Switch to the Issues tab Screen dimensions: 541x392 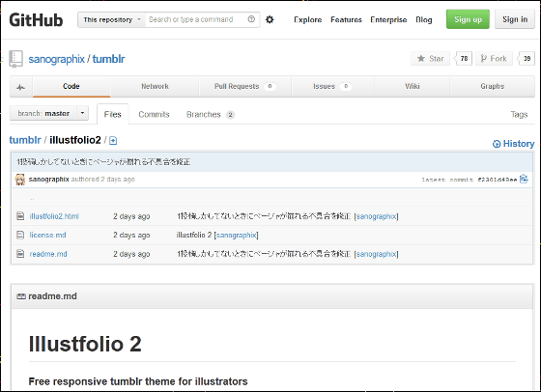(x=332, y=87)
